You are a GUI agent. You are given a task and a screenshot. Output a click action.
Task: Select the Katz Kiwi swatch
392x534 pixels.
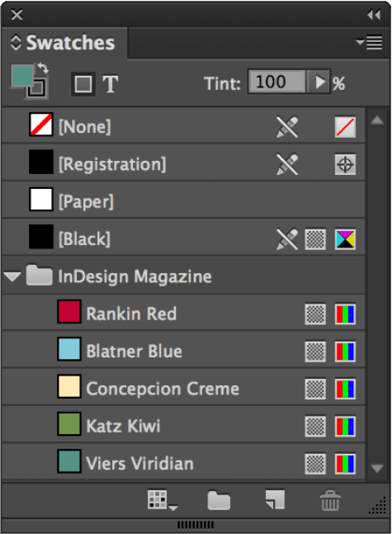click(x=183, y=426)
